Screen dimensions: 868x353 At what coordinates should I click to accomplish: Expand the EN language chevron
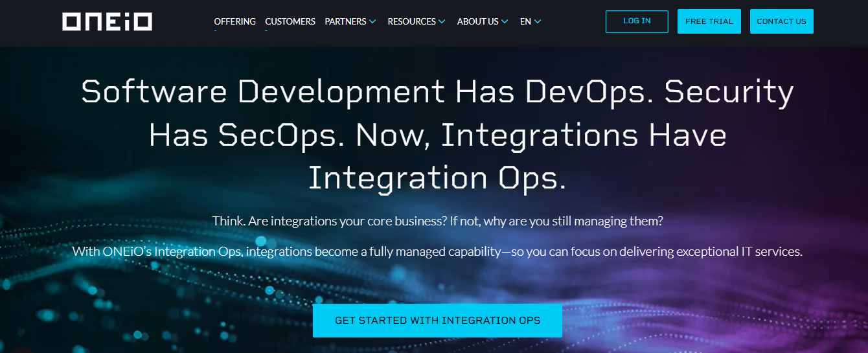[538, 22]
